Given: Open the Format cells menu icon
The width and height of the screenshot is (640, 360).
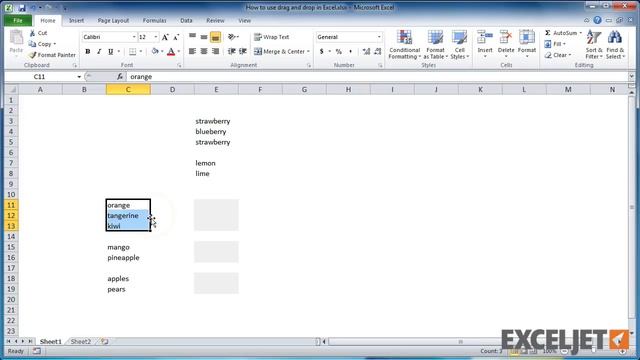Looking at the screenshot, I should tap(527, 37).
